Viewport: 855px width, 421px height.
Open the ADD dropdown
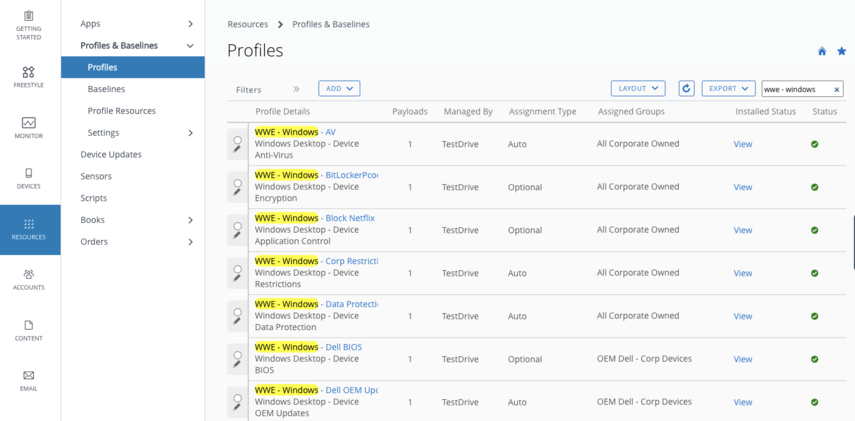point(339,89)
